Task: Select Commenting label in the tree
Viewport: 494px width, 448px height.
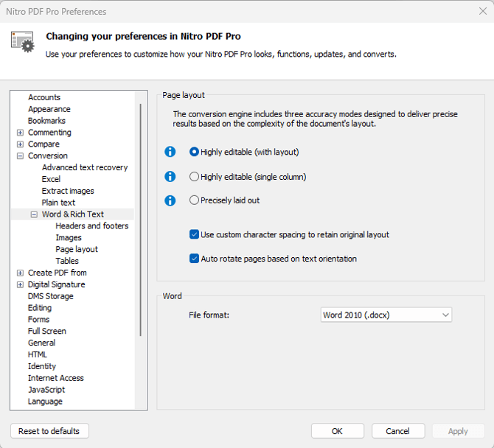Action: point(49,133)
